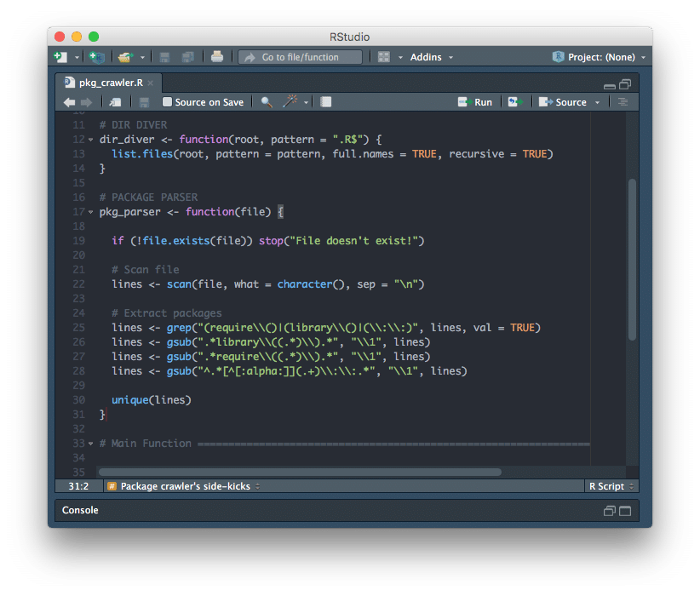The height and width of the screenshot is (596, 700).
Task: Print the current file
Action: tap(217, 57)
